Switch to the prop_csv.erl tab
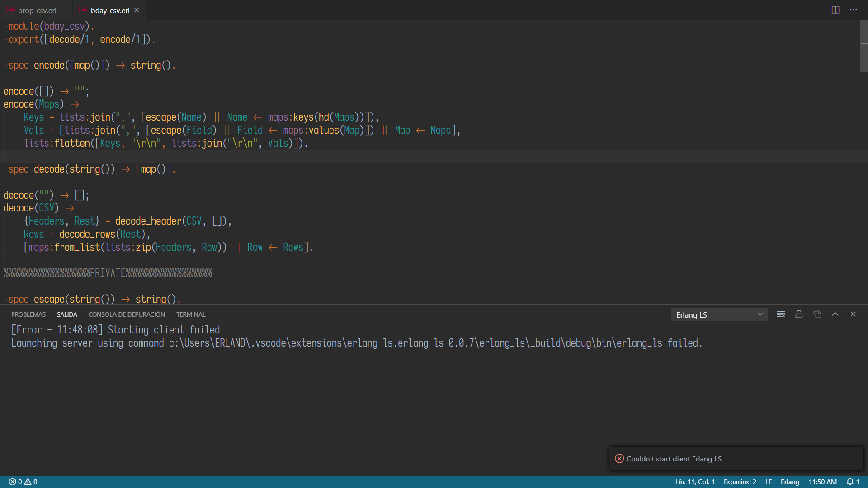The width and height of the screenshot is (868, 488). tap(37, 10)
